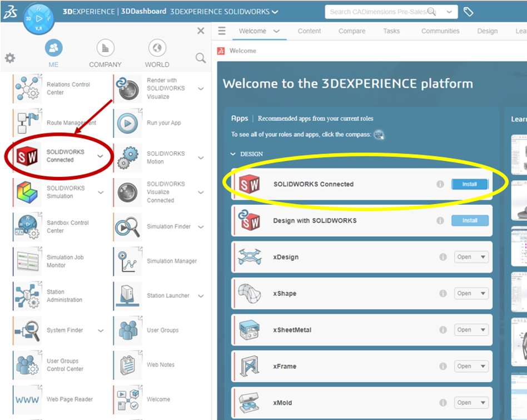Open the SOLIDWORKS Connected app icon in sidebar
Image resolution: width=527 pixels, height=420 pixels.
[x=27, y=157]
